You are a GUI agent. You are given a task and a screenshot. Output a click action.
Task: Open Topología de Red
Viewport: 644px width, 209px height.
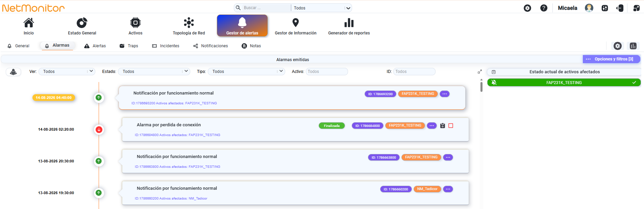(189, 26)
